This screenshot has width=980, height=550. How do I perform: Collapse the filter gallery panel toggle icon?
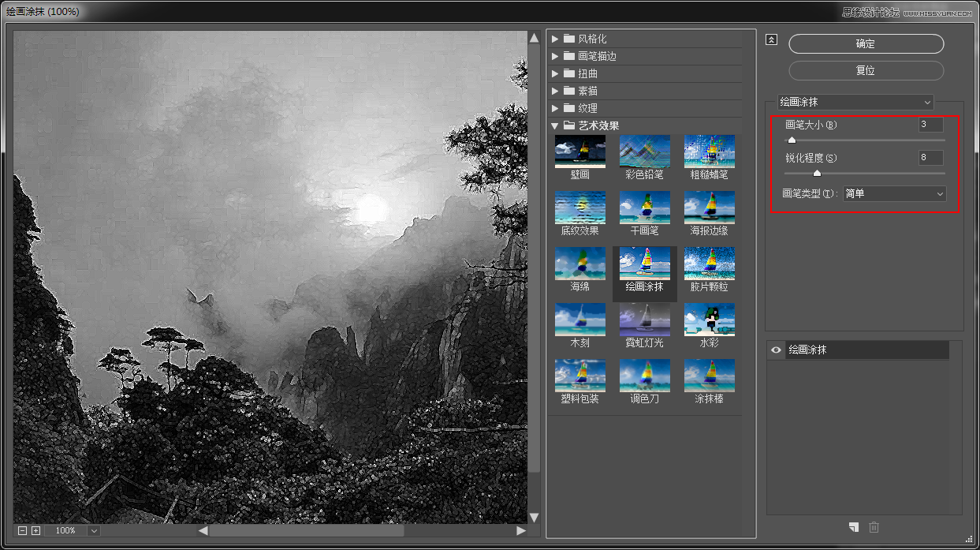click(772, 40)
